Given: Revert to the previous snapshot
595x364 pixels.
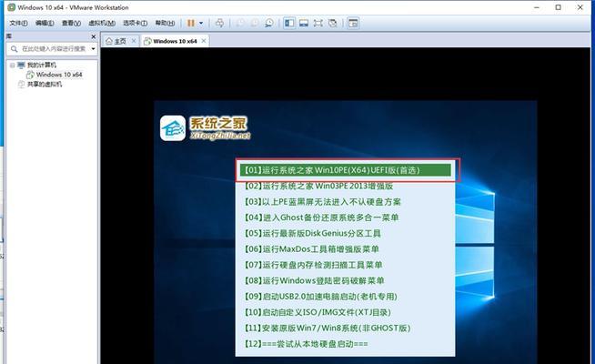Looking at the screenshot, I should click(254, 23).
